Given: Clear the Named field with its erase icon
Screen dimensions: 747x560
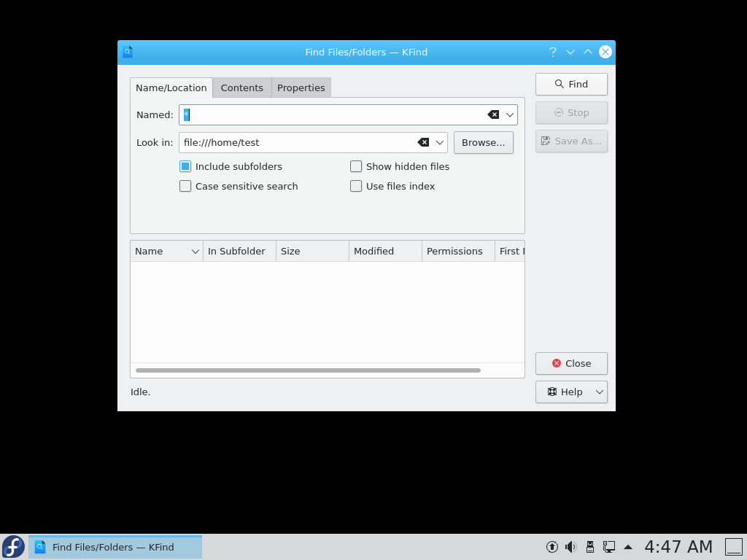Looking at the screenshot, I should 493,114.
